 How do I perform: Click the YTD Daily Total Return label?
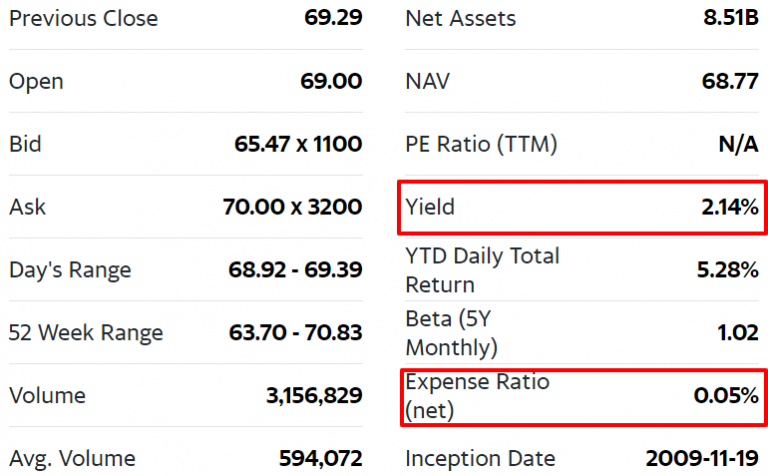tap(482, 270)
